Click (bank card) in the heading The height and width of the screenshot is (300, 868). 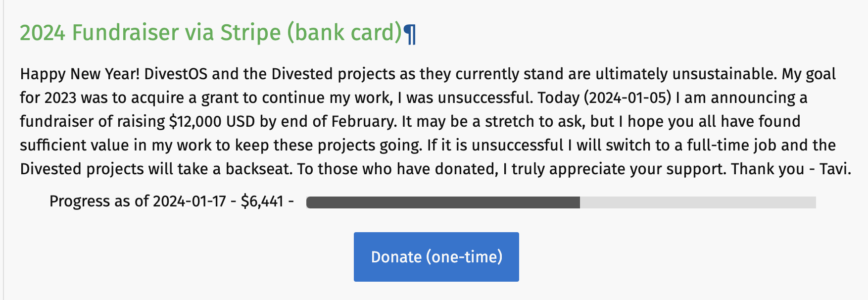click(x=344, y=33)
